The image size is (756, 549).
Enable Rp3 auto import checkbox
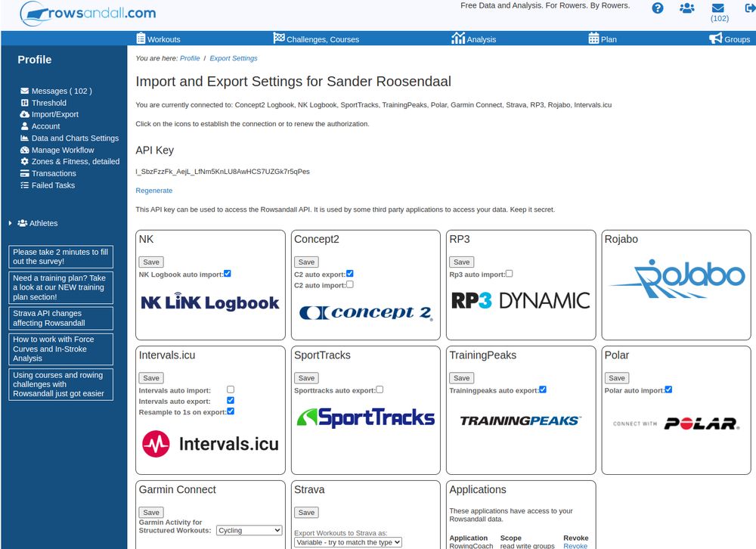point(509,274)
